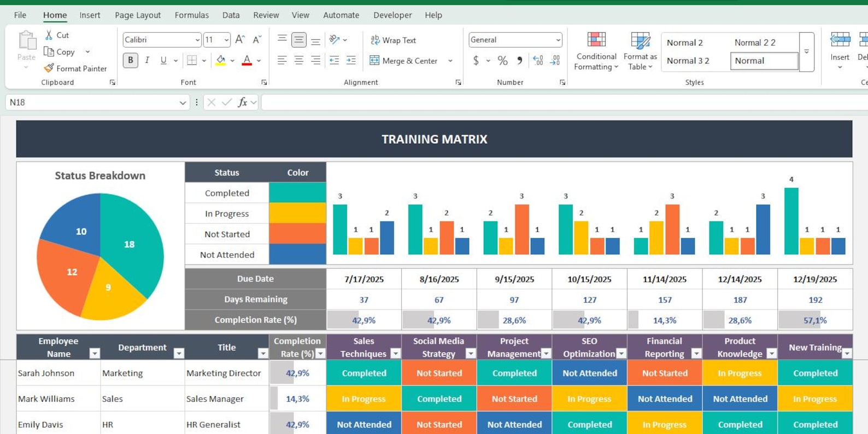Screen dimensions: 868x434
Task: Apply Percent Style format
Action: click(502, 60)
